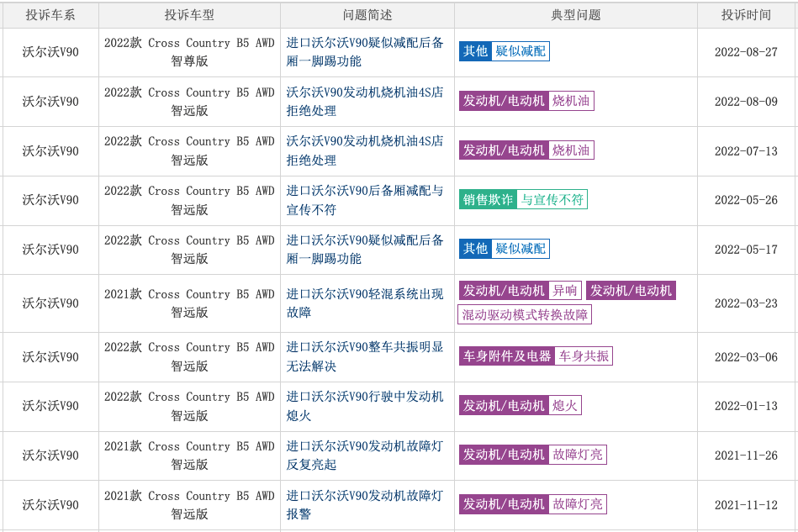Viewport: 798px width, 532px height.
Task: Click the 烧机油 tag in the 2022-08-09 row
Action: point(571,101)
